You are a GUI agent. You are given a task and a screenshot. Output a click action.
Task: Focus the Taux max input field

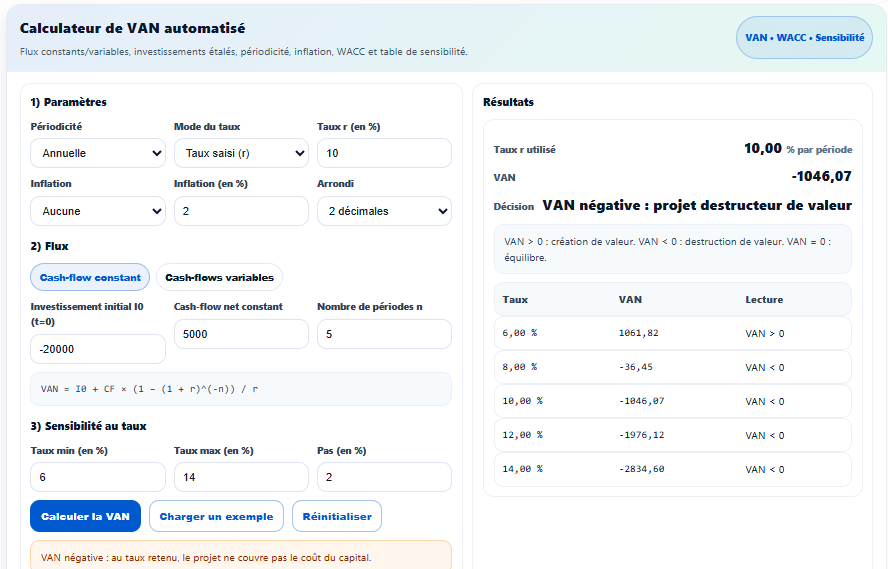click(240, 477)
